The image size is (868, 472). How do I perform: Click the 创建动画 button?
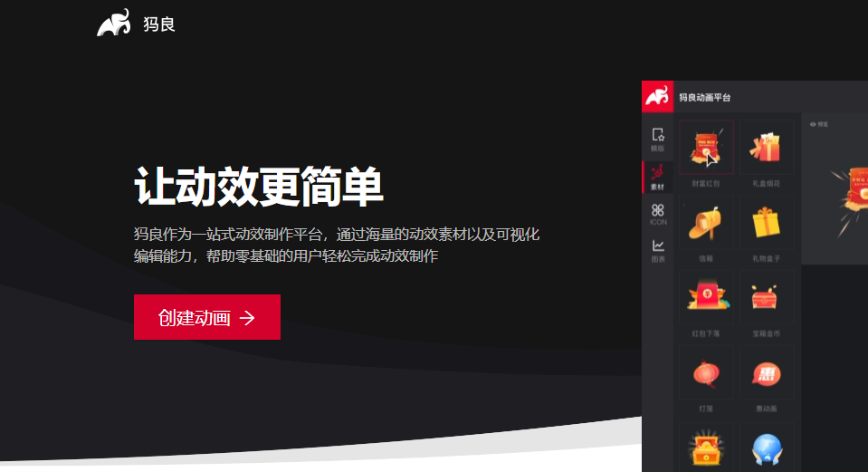click(x=207, y=317)
